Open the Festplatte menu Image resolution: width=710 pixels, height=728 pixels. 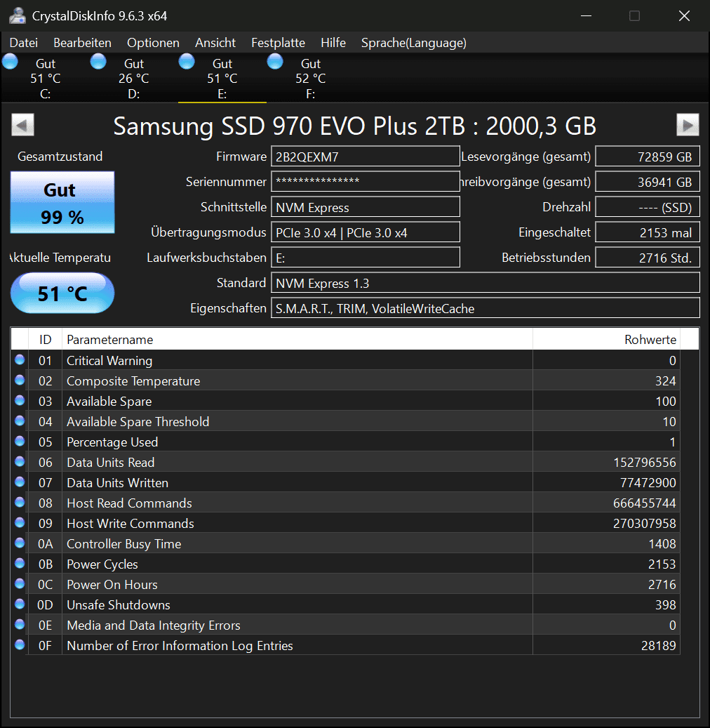[x=278, y=43]
